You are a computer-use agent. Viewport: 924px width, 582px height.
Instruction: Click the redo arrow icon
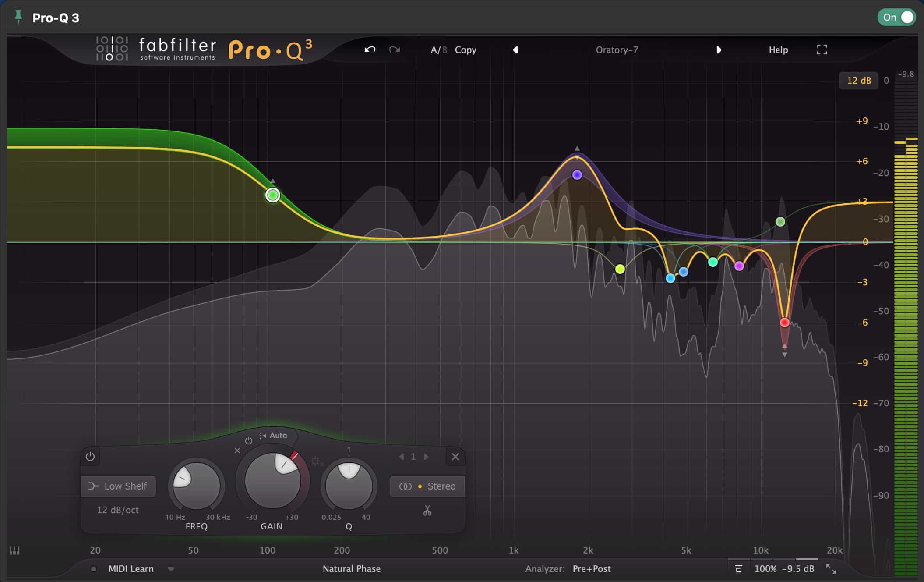coord(395,50)
